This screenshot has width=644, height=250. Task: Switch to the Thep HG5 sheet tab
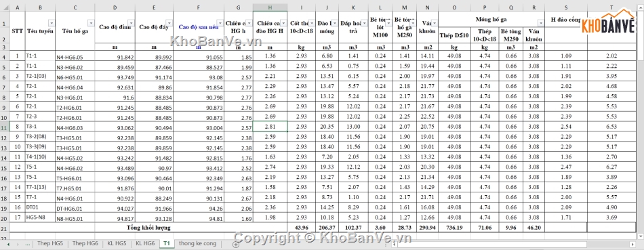pos(50,243)
